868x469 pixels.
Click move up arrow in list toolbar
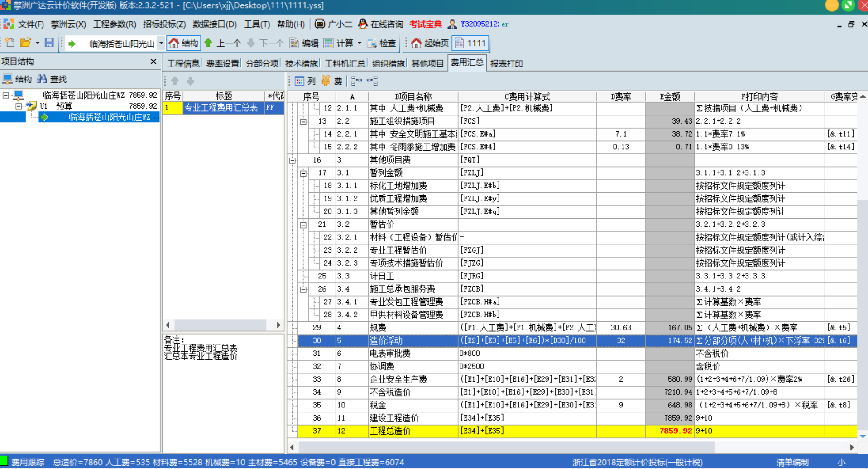point(175,81)
